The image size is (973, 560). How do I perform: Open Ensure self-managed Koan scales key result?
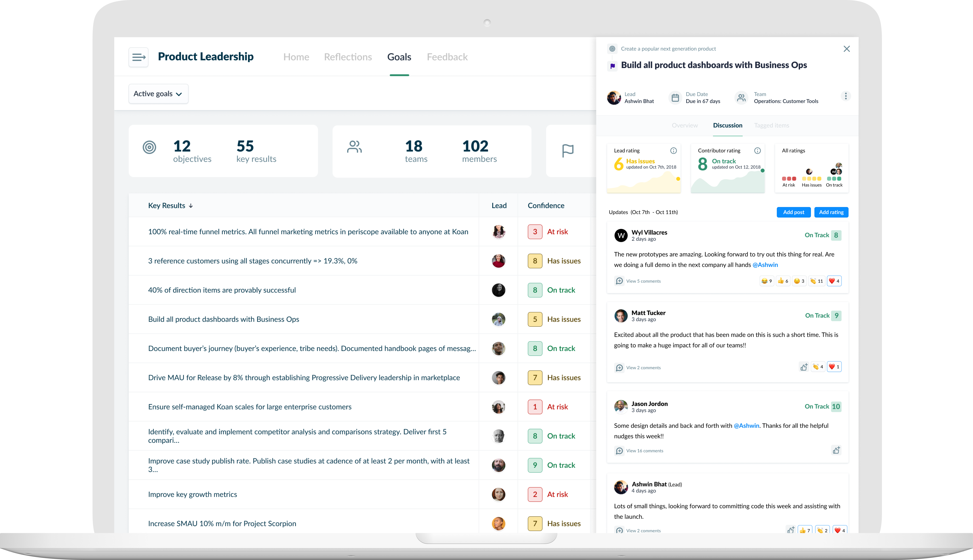pos(304,407)
